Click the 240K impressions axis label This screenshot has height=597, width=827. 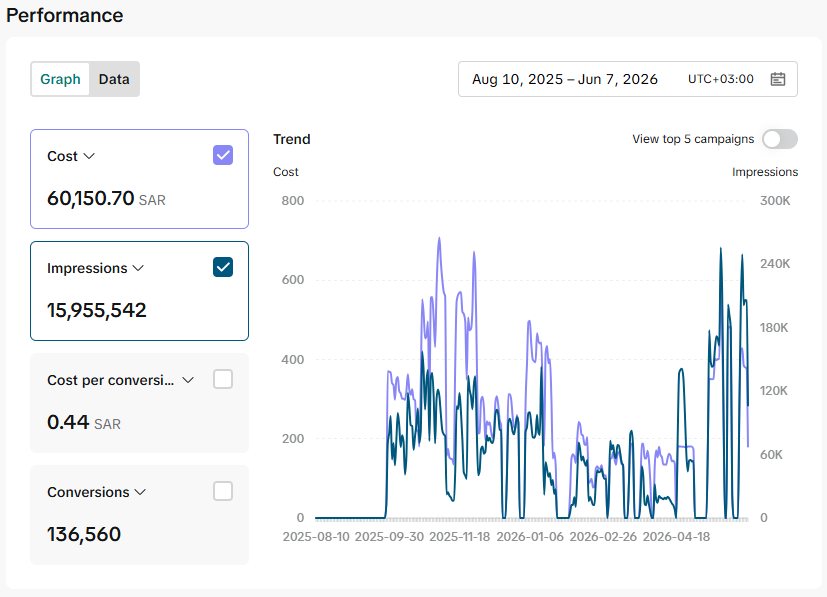pyautogui.click(x=775, y=264)
